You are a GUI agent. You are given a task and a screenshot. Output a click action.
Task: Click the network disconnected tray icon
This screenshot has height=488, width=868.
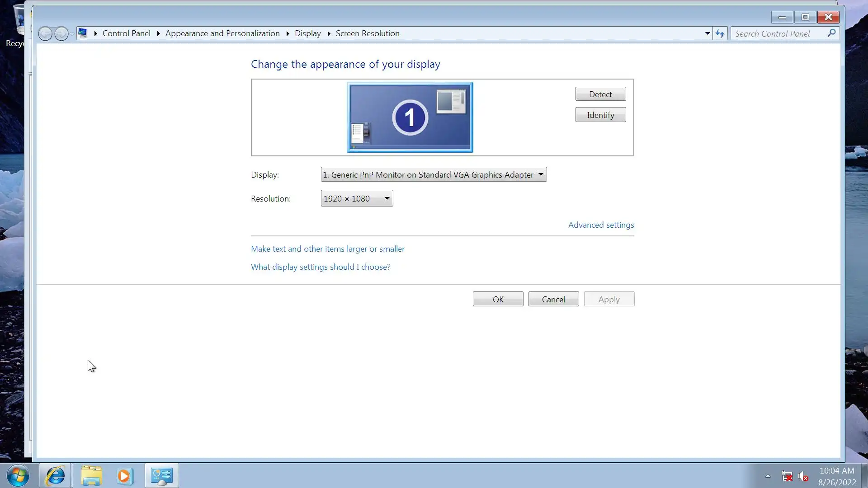(787, 476)
